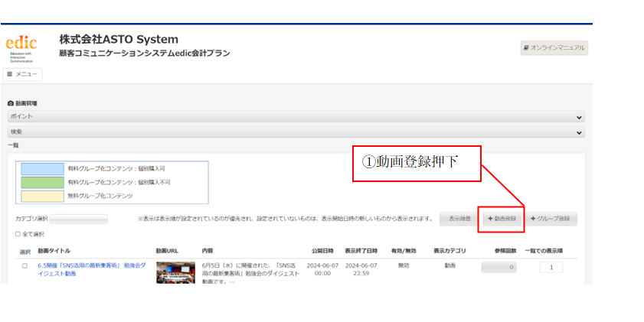Image resolution: width=644 pixels, height=322 pixels.
Task: Click the 内容 column header
Action: [208, 251]
